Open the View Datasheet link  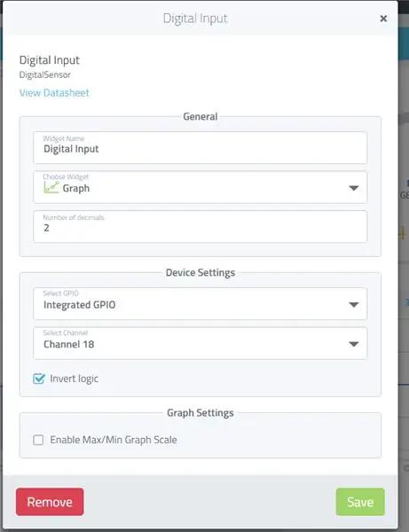click(54, 92)
